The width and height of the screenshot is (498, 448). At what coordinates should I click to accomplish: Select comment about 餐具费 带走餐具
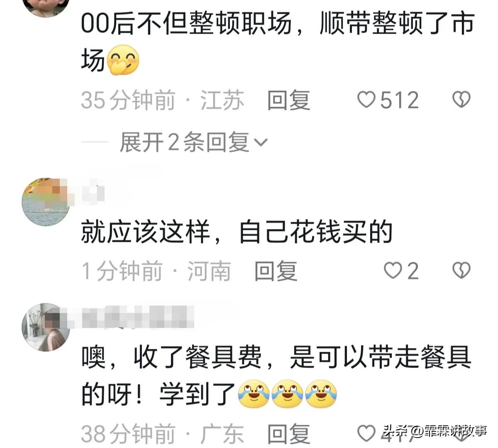276,375
